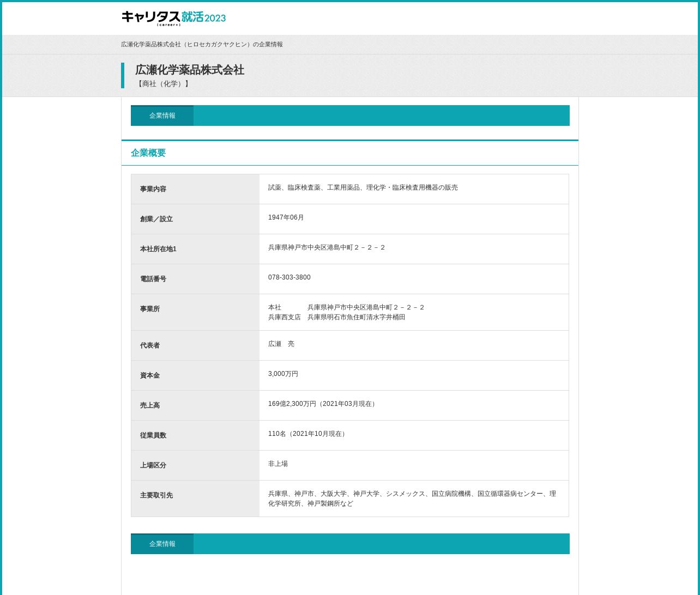Click the 代表者 row label
Viewport: 700px width, 595px height.
pos(150,345)
